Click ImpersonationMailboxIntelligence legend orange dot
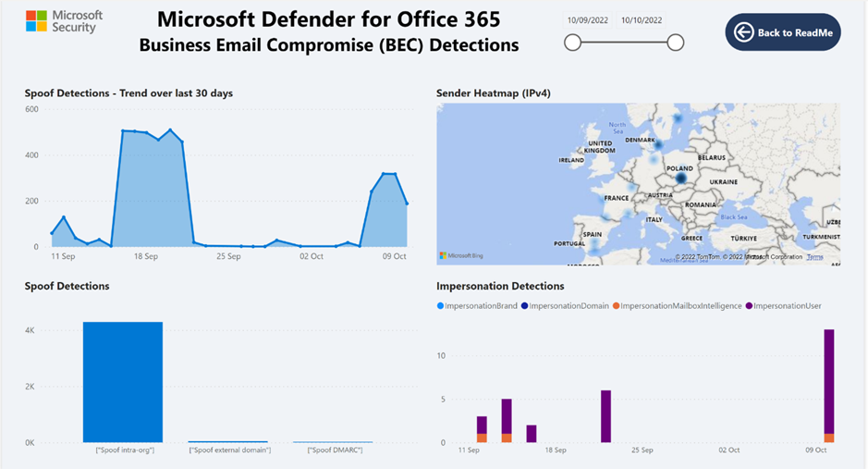Screen dimensions: 868x469 tap(617, 305)
